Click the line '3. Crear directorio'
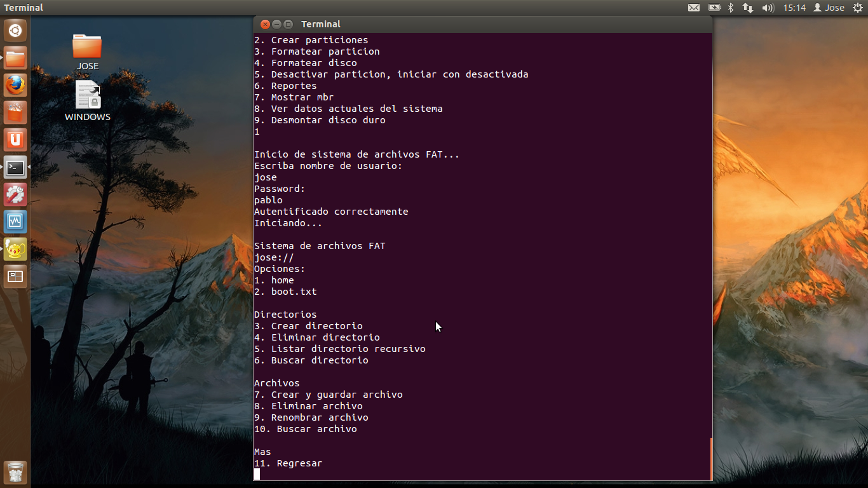 pos(308,326)
